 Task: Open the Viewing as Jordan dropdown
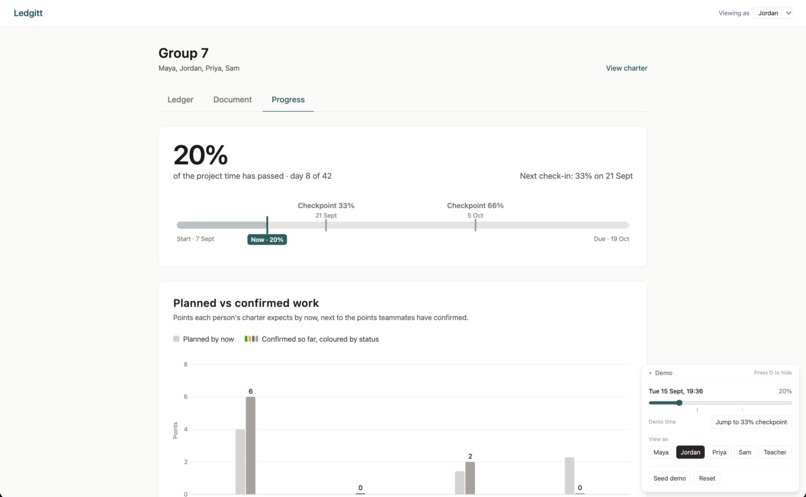point(773,13)
